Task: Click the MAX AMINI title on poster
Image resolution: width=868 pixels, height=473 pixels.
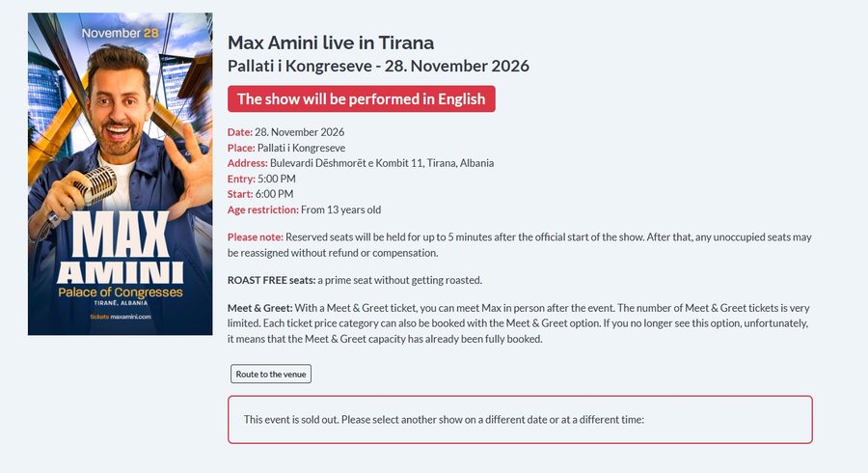Action: tap(121, 247)
